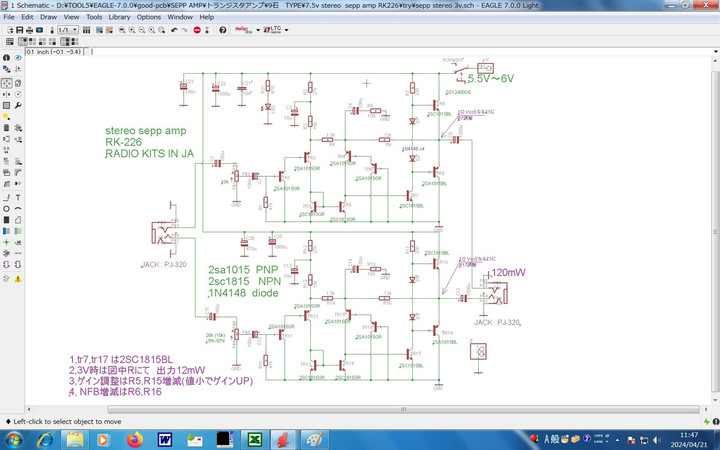720x450 pixels.
Task: Select the Show (eye) tool
Action: 20,58
